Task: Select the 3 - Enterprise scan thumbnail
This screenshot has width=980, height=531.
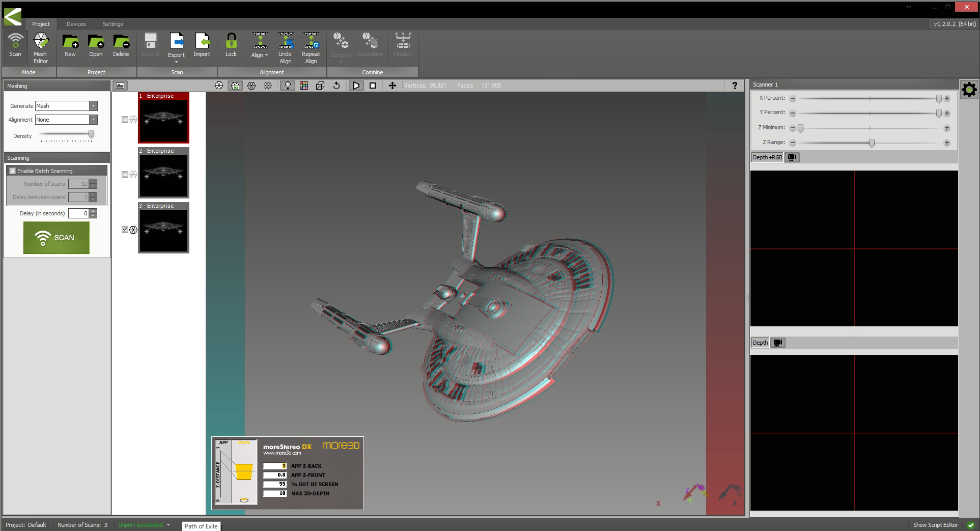Action: coord(163,228)
